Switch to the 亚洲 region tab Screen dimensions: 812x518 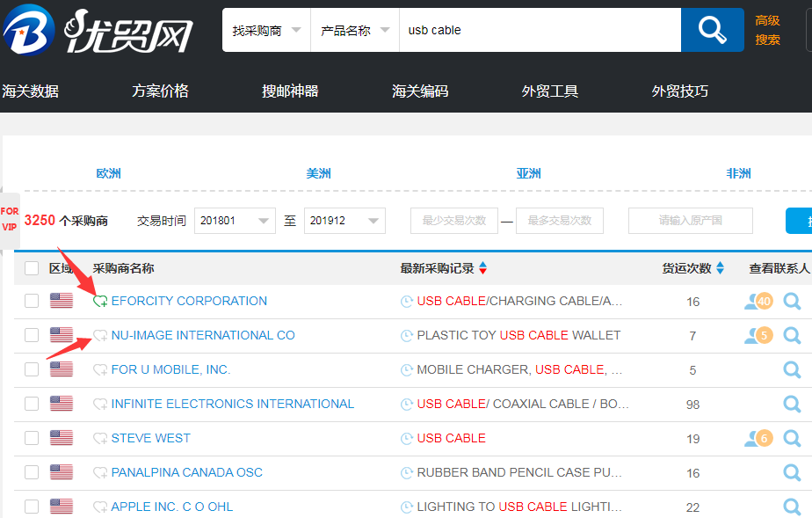click(529, 173)
